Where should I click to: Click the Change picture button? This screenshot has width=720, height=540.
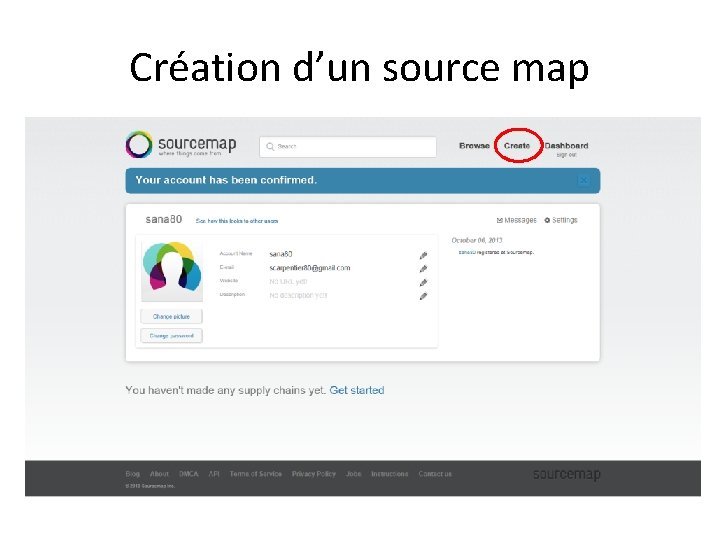(171, 316)
